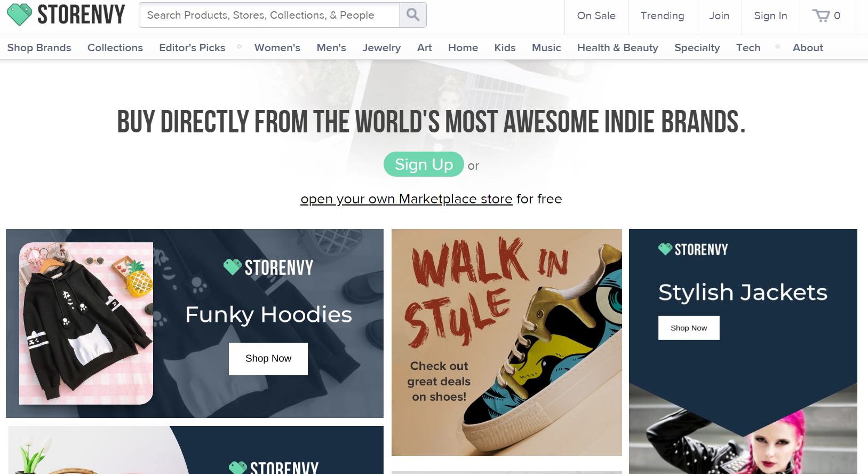Open the On Sale page
Image resolution: width=868 pixels, height=474 pixels.
click(596, 16)
